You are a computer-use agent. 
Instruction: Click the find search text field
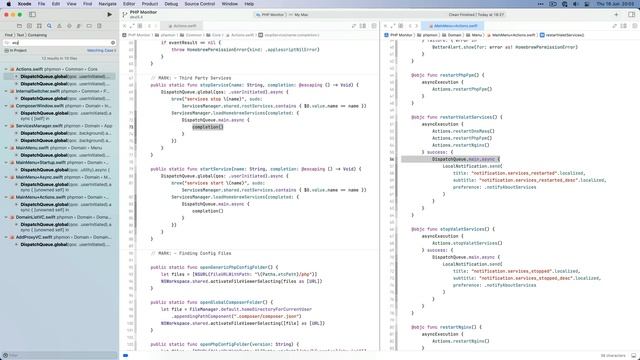[60, 42]
